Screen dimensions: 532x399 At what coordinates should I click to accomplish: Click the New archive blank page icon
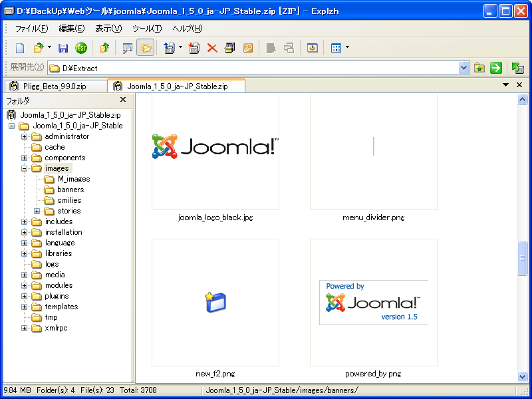(x=20, y=48)
